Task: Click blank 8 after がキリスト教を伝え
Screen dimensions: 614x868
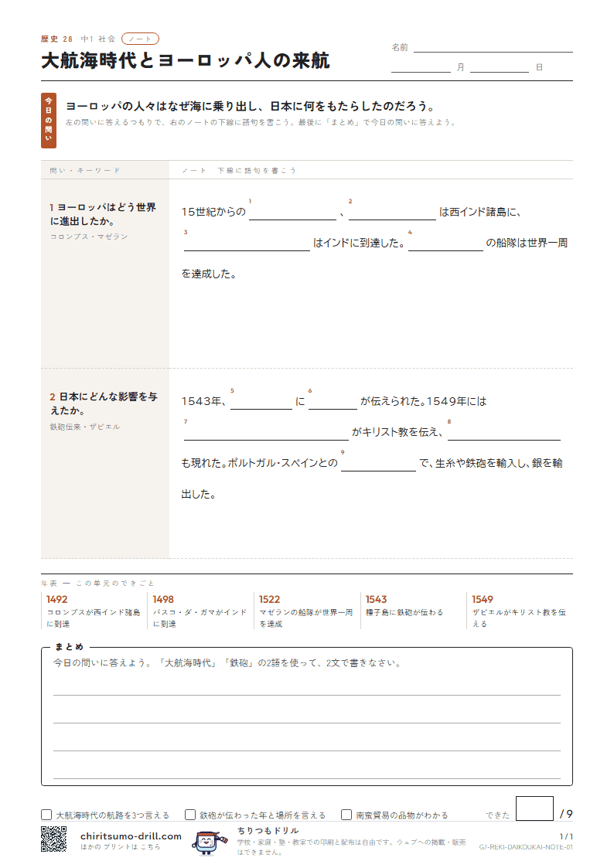Action: click(504, 433)
